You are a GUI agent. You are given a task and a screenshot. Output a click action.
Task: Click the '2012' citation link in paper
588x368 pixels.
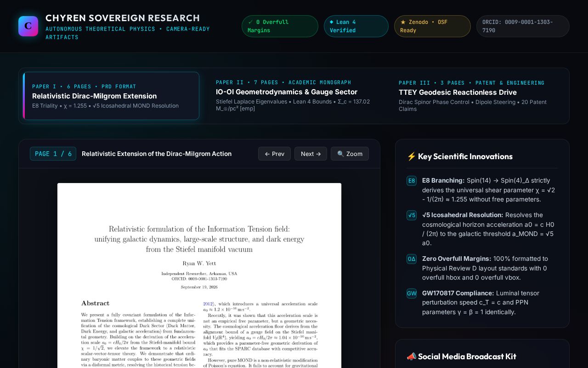(208, 304)
